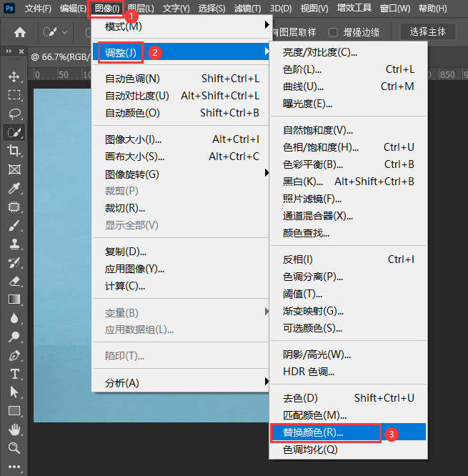Select the History Brush tool
The width and height of the screenshot is (468, 476).
(x=14, y=262)
